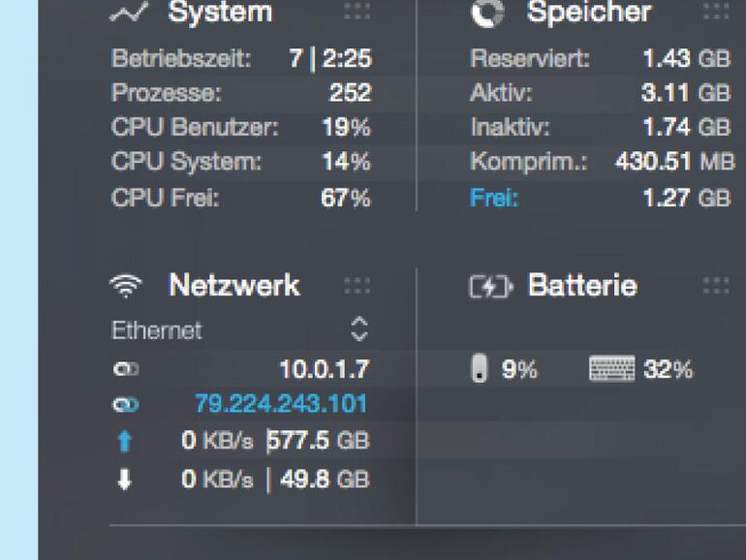Click the white download arrow icon
The image size is (746, 560).
pyautogui.click(x=124, y=480)
